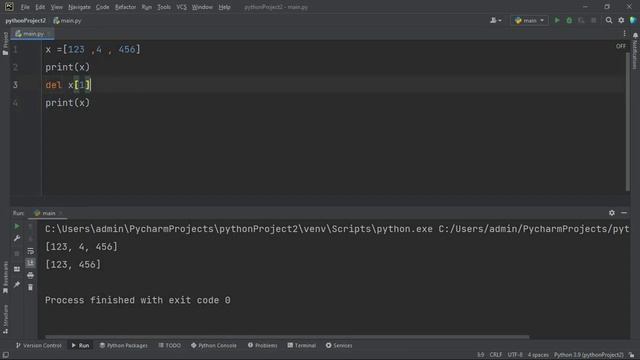Click the Up stack trace arrow in Run panel

(31, 227)
